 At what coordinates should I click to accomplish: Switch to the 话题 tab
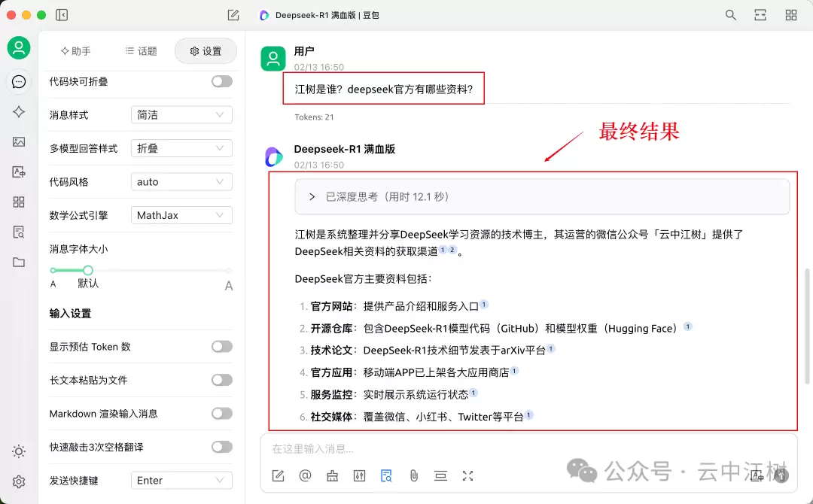coord(141,50)
